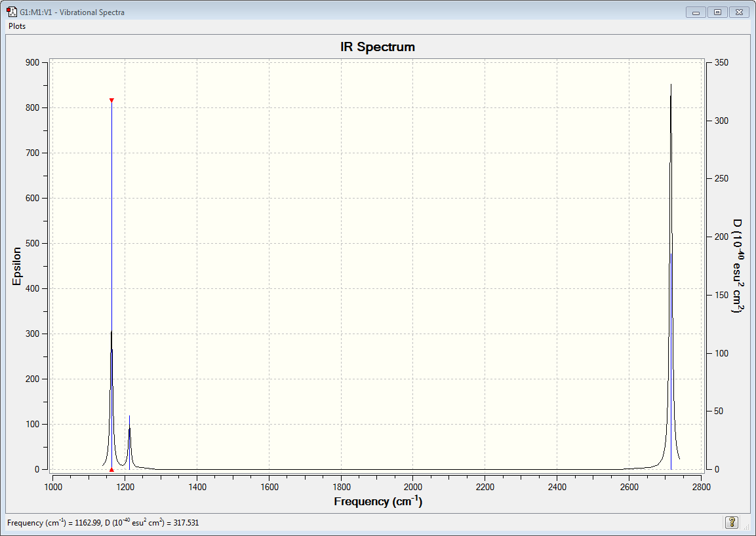Click the x-axis tick label 2600
Viewport: 756px width, 536px height.
pyautogui.click(x=629, y=487)
